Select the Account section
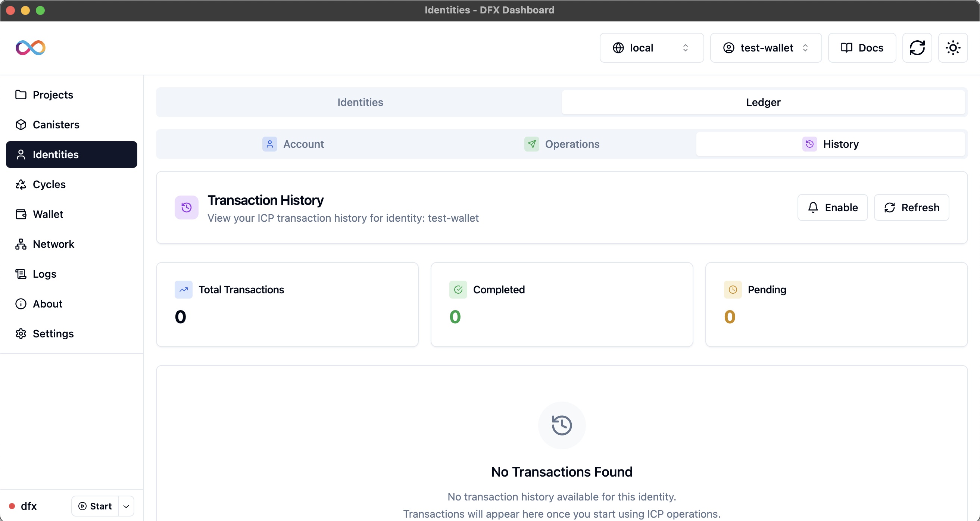Screen dimensions: 980x521 click(x=294, y=144)
